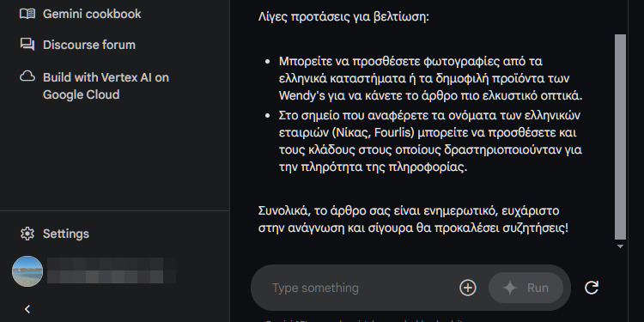Click the plus circle insert icon
The image size is (644, 322).
(x=468, y=288)
